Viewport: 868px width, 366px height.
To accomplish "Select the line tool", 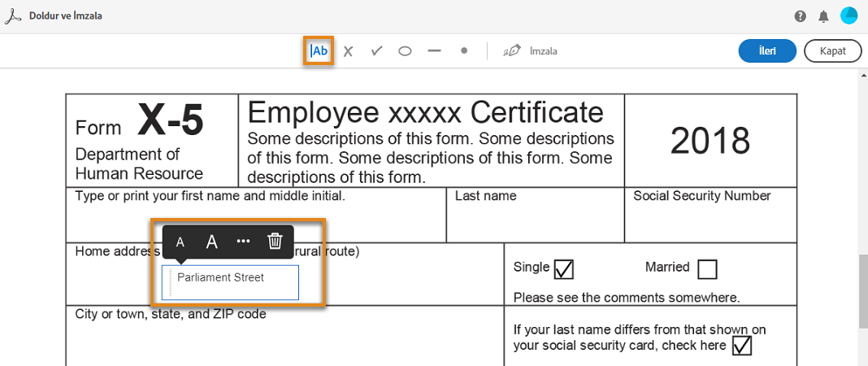I will click(435, 51).
